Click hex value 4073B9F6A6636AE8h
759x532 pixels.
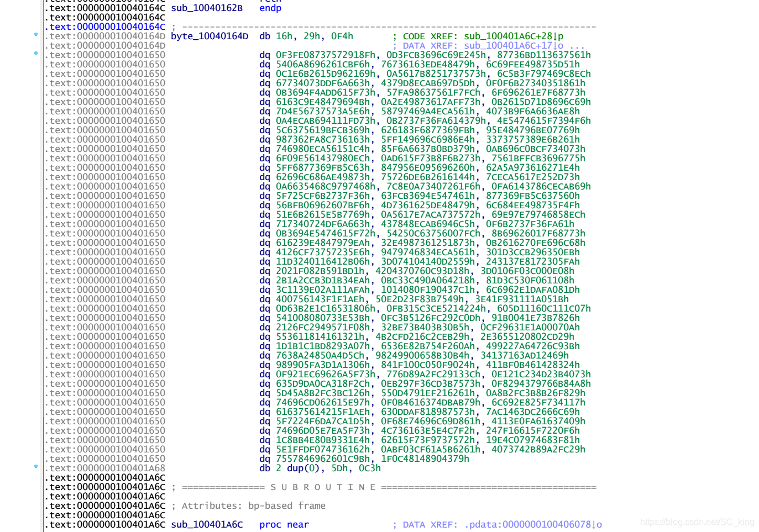[x=533, y=111]
